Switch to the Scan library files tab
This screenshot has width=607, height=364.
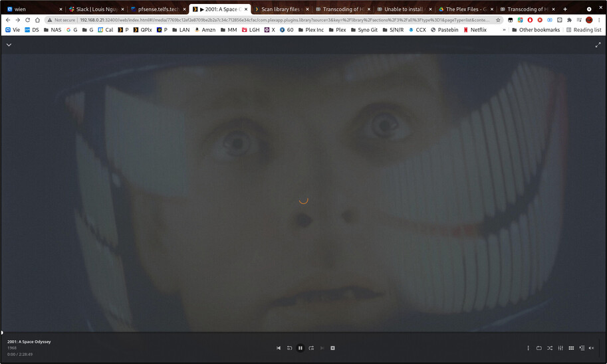tap(281, 9)
